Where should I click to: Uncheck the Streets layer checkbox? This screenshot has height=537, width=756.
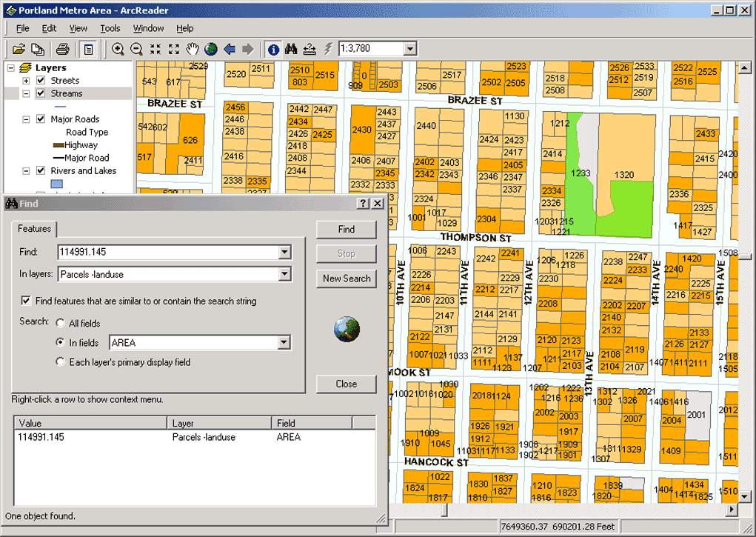pyautogui.click(x=41, y=80)
